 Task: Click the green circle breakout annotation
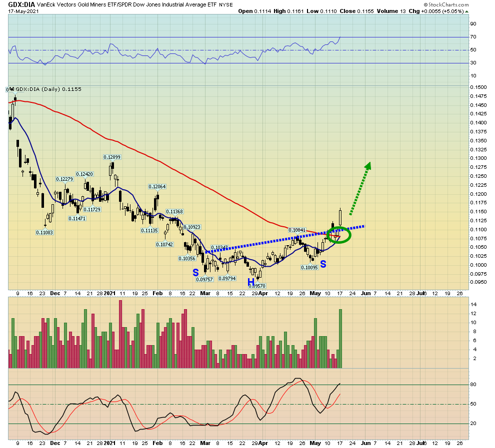coord(339,234)
